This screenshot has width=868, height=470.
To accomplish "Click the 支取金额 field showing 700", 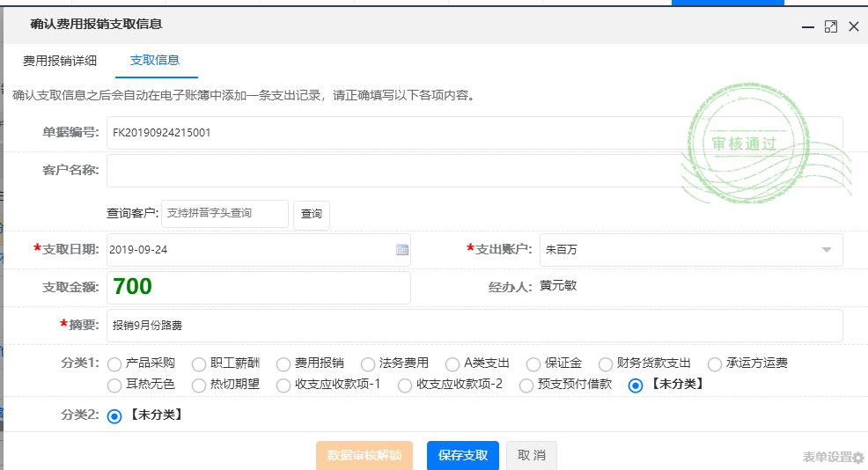I will point(259,287).
